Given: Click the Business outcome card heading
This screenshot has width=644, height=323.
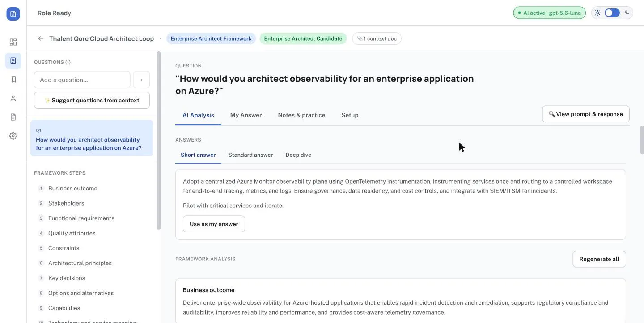Looking at the screenshot, I should tap(208, 290).
